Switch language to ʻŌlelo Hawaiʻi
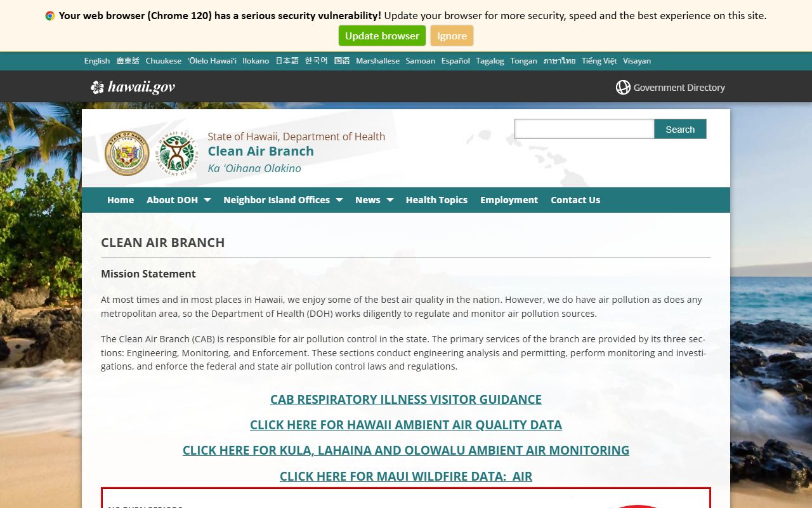 tap(212, 61)
